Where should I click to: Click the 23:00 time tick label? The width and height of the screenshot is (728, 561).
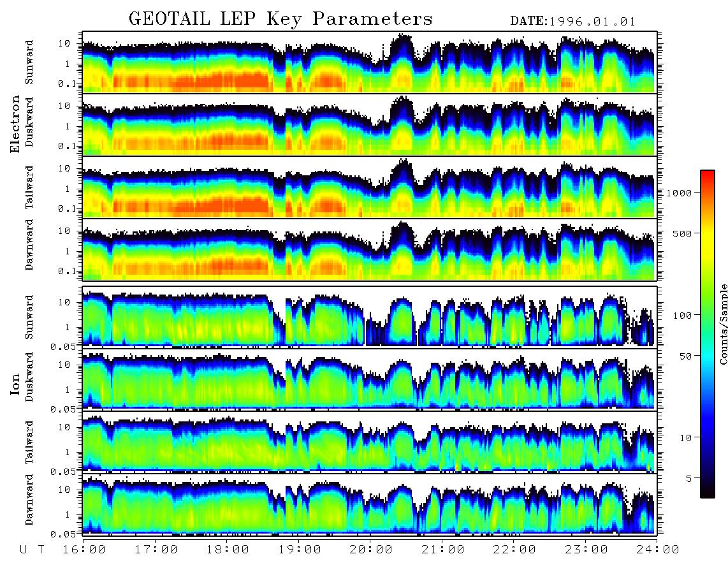(x=586, y=550)
